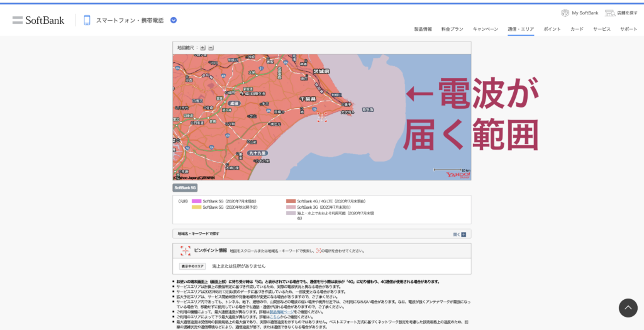The image size is (644, 330).
Task: Click the スマートフォン・携帯電話 category label
Action: click(130, 20)
